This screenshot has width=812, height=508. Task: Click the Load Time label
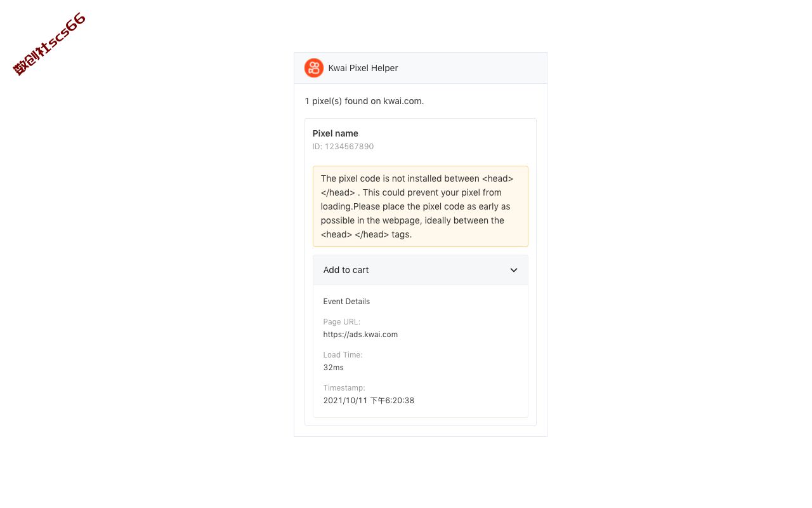tap(343, 355)
